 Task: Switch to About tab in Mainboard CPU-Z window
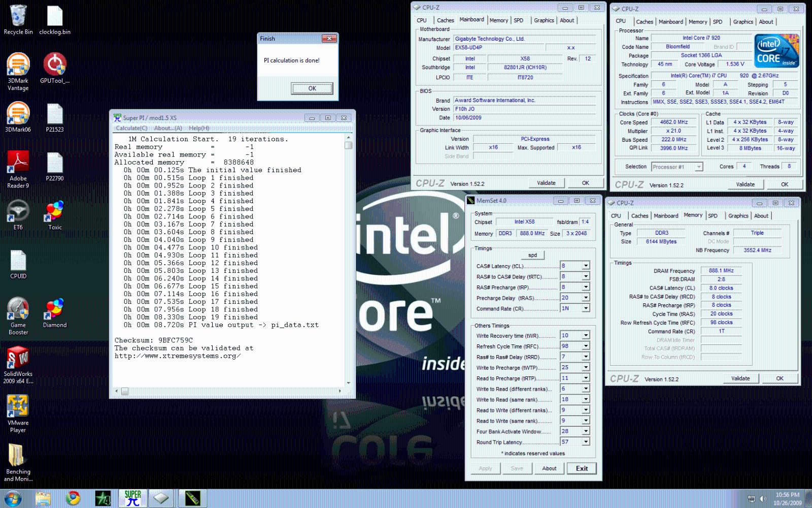(x=567, y=20)
